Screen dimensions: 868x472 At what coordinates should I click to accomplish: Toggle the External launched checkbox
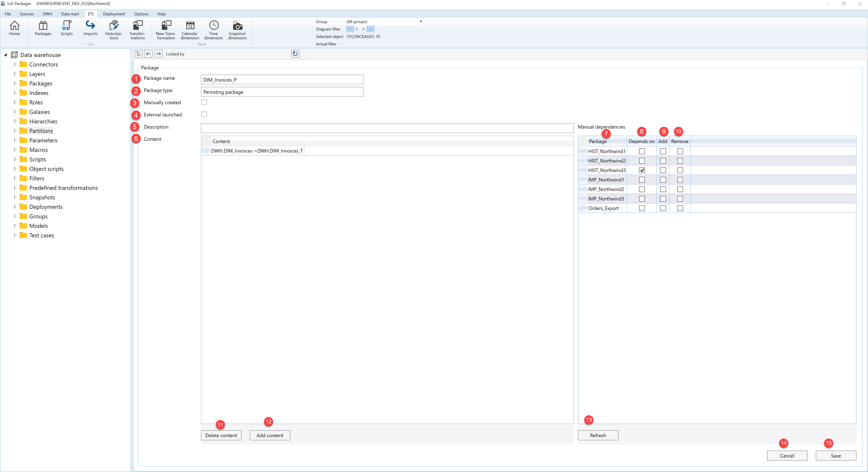[204, 115]
